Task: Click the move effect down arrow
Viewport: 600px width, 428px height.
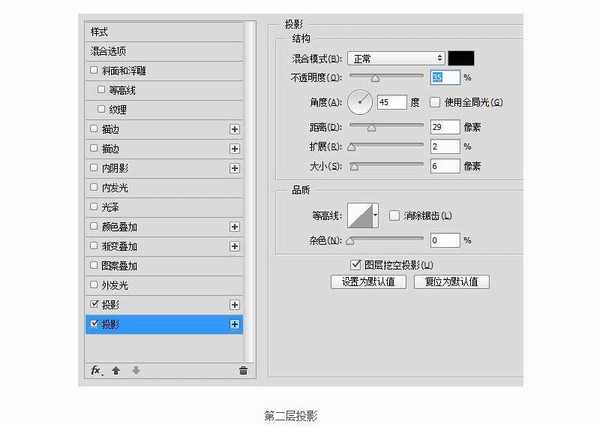Action: (136, 370)
